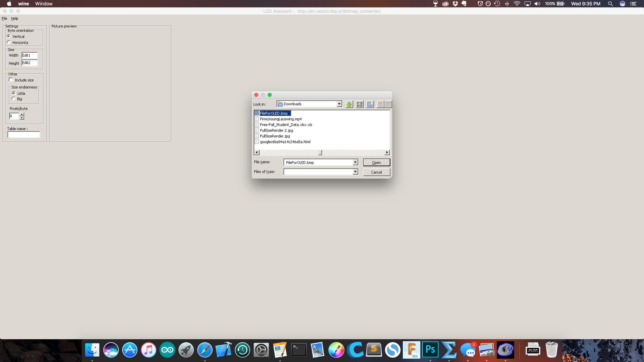Click the file list scrollbar thumb
Viewport: 644px width, 362px height.
pyautogui.click(x=320, y=152)
